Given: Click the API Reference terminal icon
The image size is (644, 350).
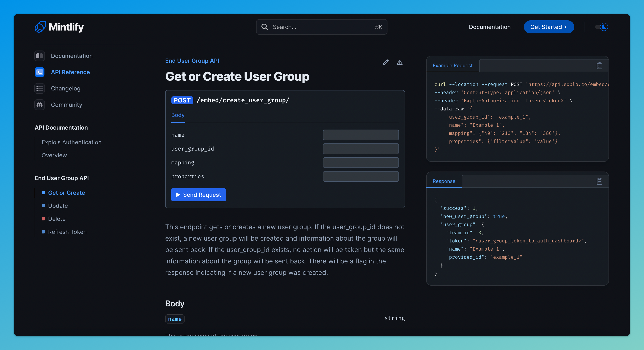Looking at the screenshot, I should click(39, 72).
